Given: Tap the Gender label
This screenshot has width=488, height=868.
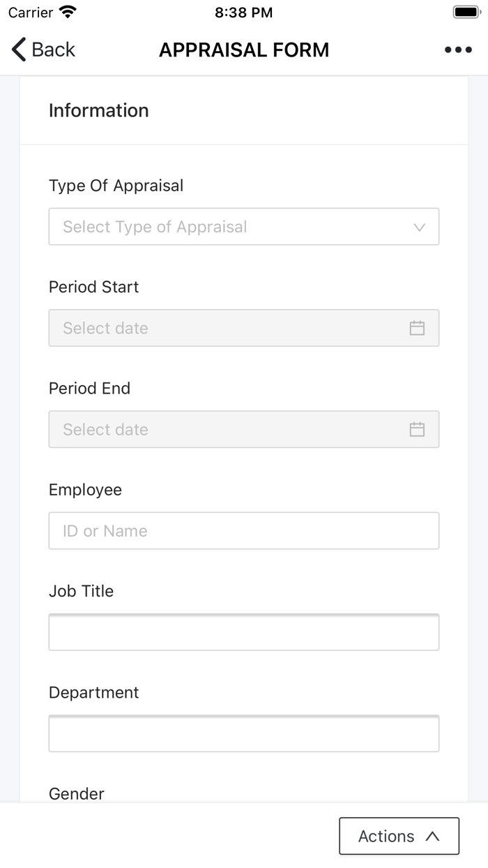Looking at the screenshot, I should (x=75, y=793).
